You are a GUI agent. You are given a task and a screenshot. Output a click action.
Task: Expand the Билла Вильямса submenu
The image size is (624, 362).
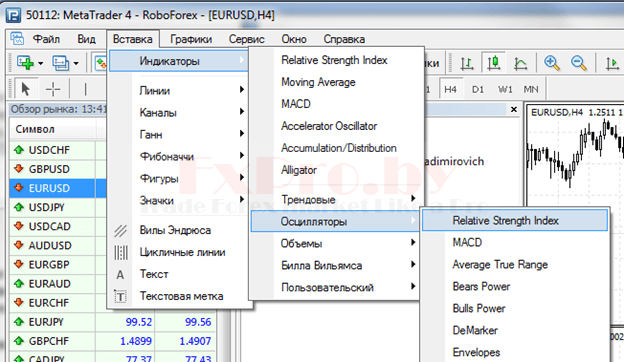[413, 264]
